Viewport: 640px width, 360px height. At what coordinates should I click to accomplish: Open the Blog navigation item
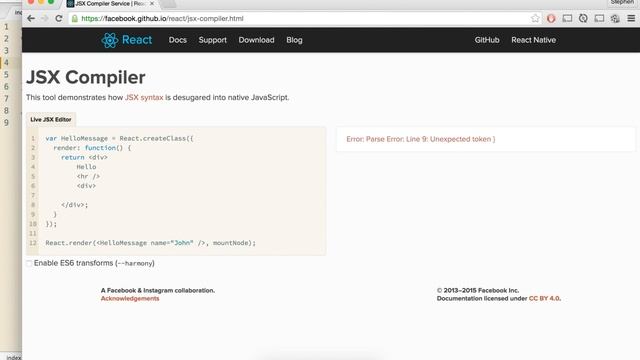point(294,40)
